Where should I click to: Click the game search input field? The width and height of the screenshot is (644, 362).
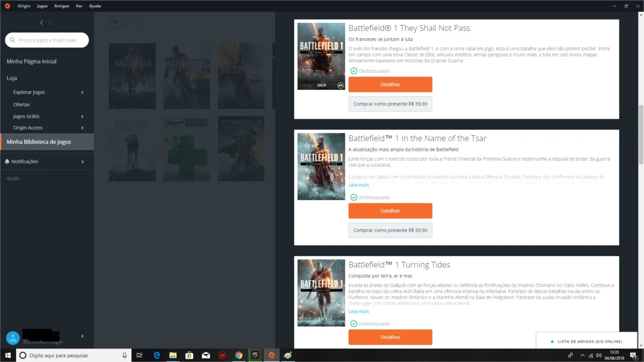coord(47,40)
